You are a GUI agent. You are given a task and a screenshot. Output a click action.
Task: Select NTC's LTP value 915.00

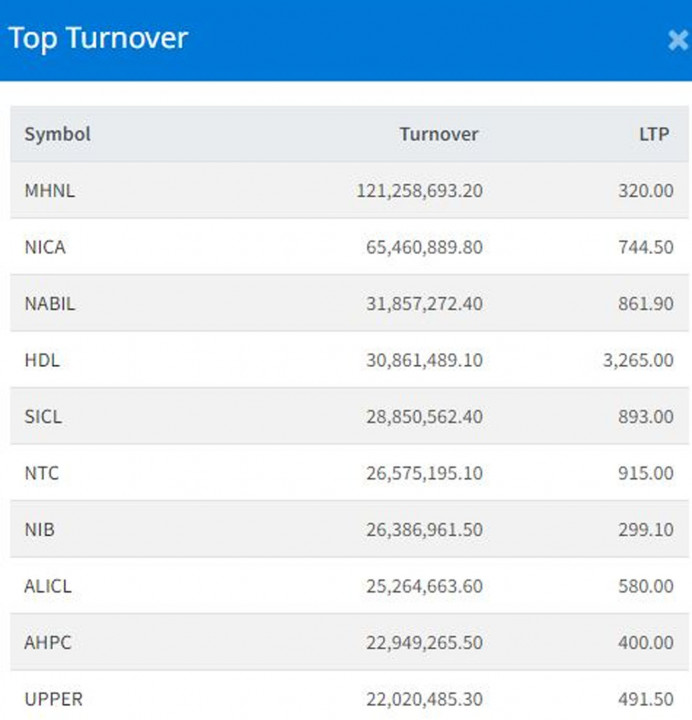coord(645,473)
